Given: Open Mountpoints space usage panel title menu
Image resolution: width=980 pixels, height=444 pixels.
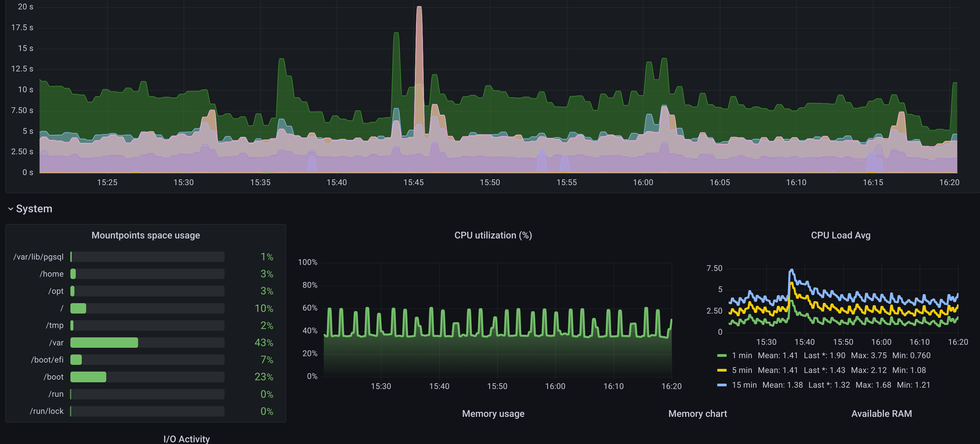Looking at the screenshot, I should [145, 235].
